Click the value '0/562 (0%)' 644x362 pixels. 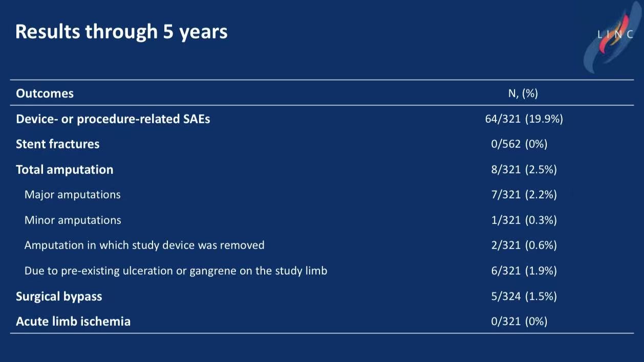coord(519,144)
